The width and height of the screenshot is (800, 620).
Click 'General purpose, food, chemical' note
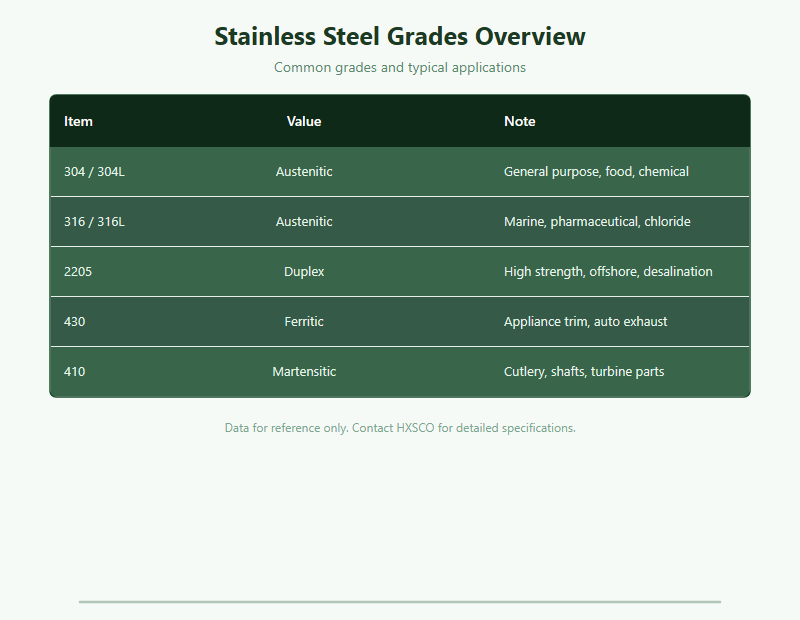pos(596,171)
